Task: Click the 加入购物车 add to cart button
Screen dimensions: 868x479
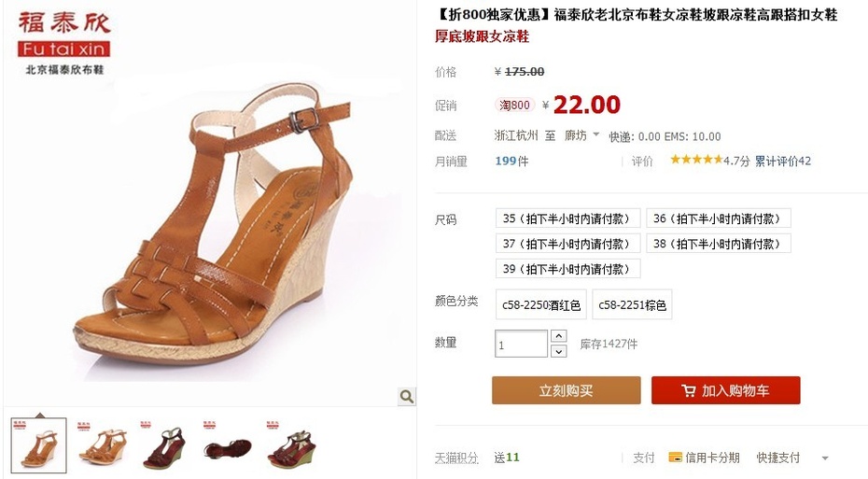Action: click(726, 390)
